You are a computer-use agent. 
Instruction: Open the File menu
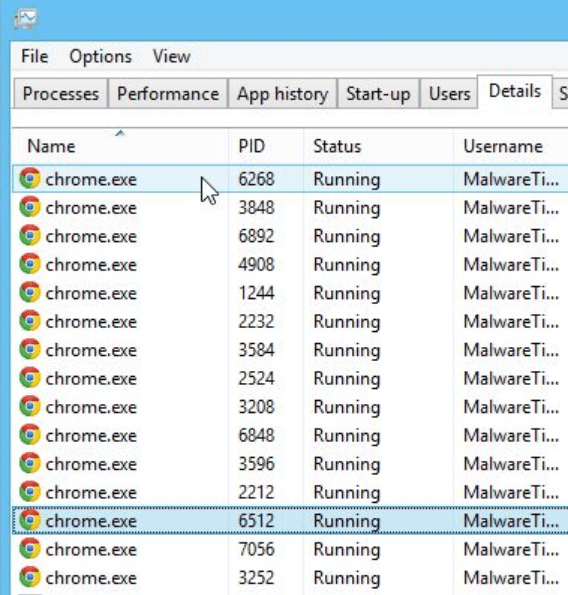click(x=35, y=57)
